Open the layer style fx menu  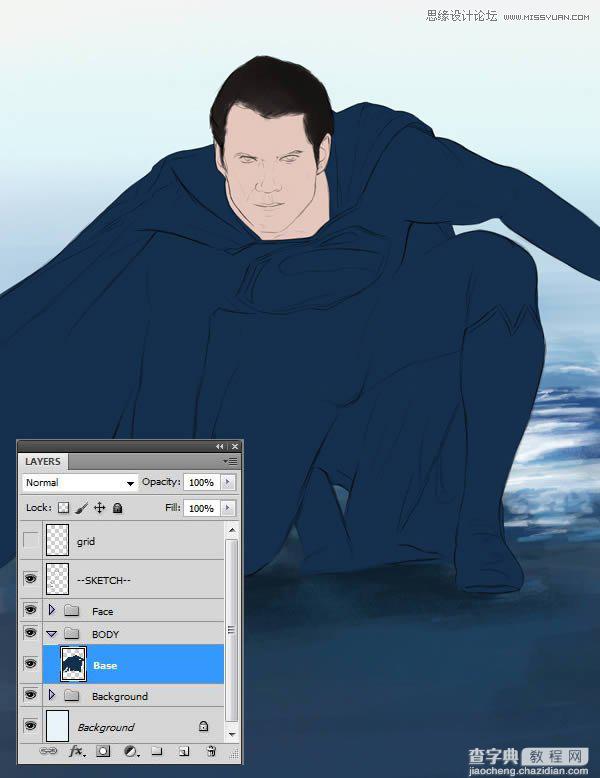point(76,751)
